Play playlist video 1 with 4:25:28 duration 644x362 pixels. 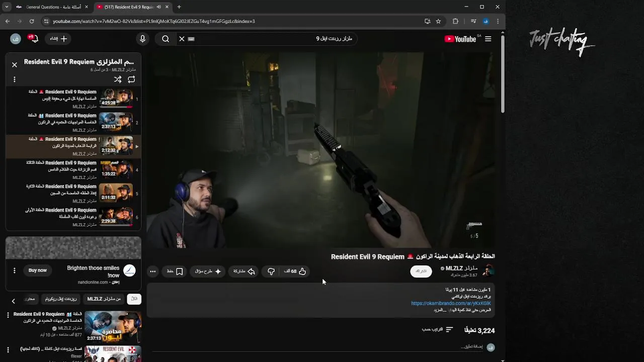(x=74, y=99)
